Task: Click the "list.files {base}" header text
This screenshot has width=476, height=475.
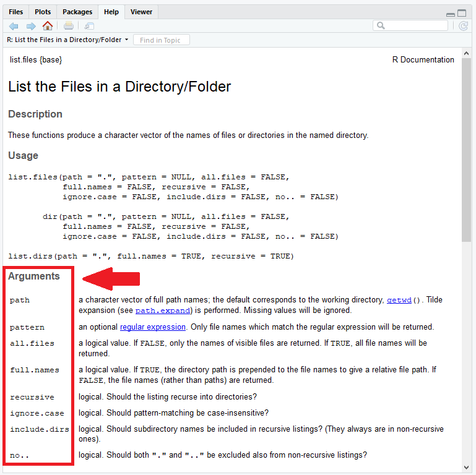Action: click(x=36, y=60)
